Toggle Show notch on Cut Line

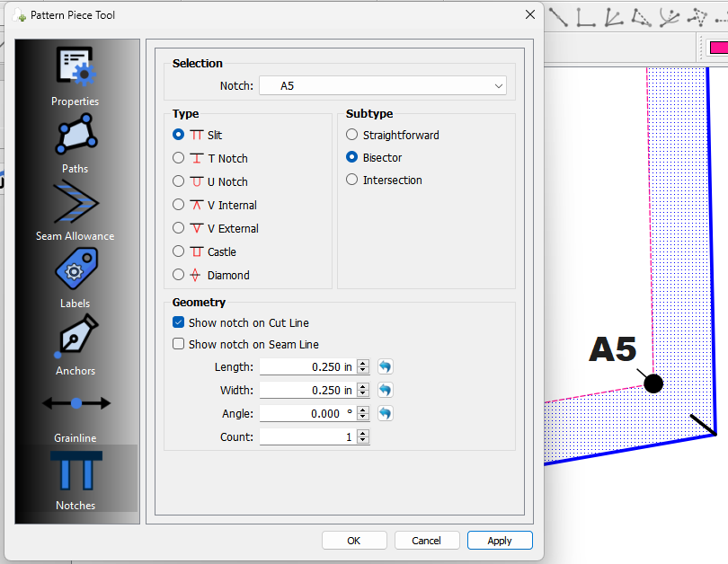pyautogui.click(x=178, y=322)
